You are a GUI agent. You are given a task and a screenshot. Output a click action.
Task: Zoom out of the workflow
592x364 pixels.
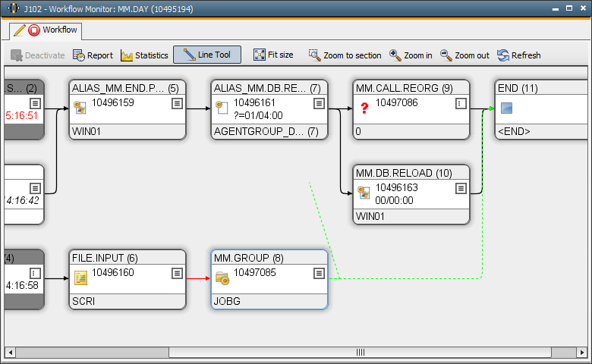tap(465, 55)
